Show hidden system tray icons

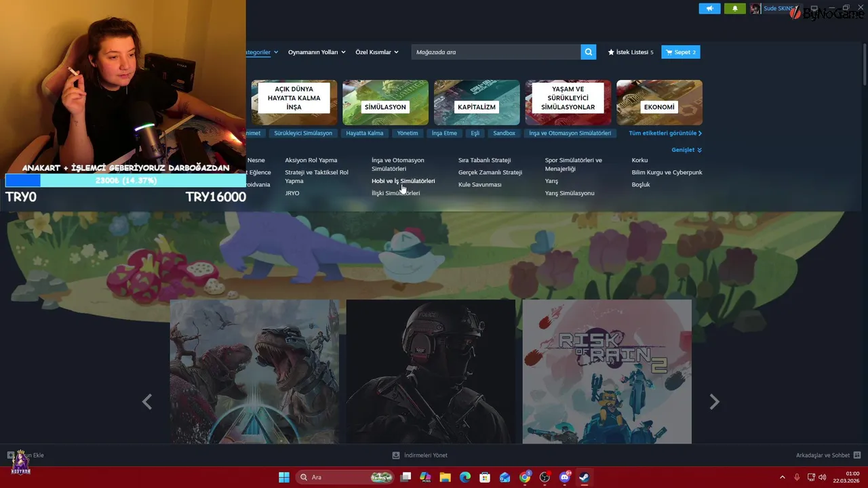tap(782, 477)
